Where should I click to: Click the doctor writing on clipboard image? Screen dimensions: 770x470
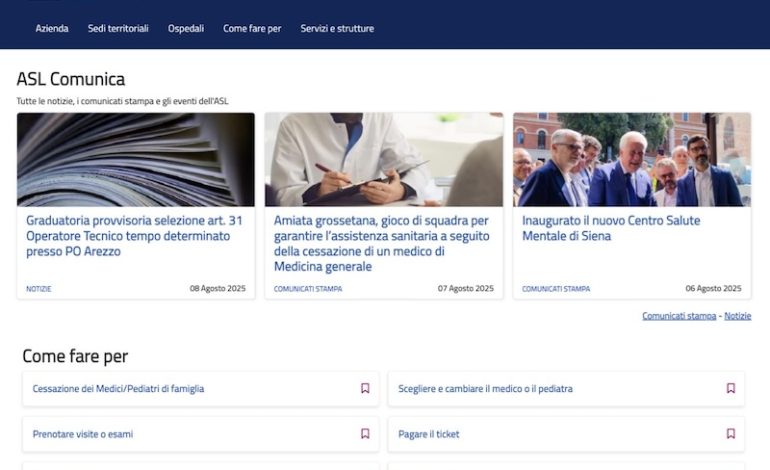click(x=384, y=160)
